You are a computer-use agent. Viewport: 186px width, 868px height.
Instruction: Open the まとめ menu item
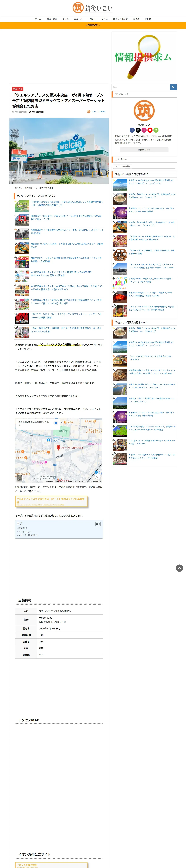[x=136, y=19]
